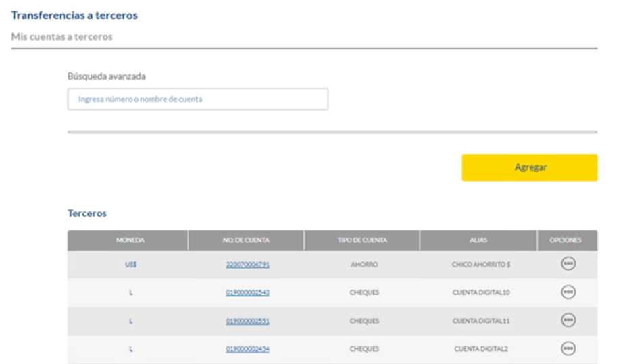
Task: Select the Mis cuentas a terceros tab
Action: point(61,37)
